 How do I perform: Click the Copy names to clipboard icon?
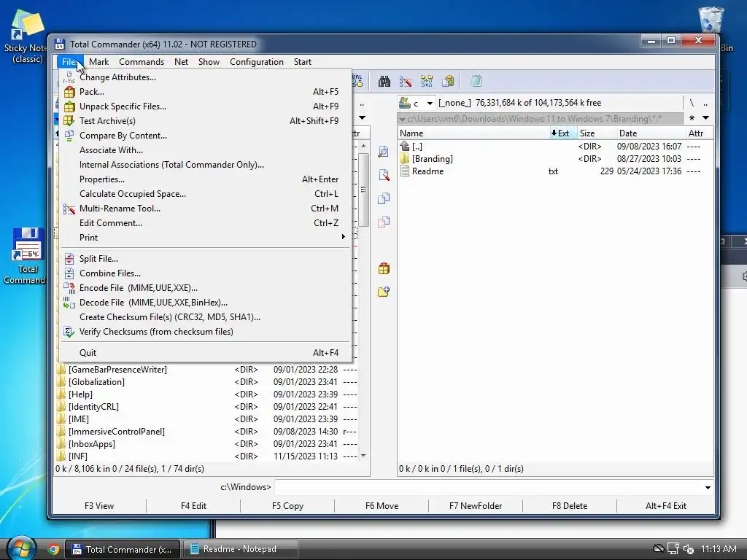(x=448, y=82)
